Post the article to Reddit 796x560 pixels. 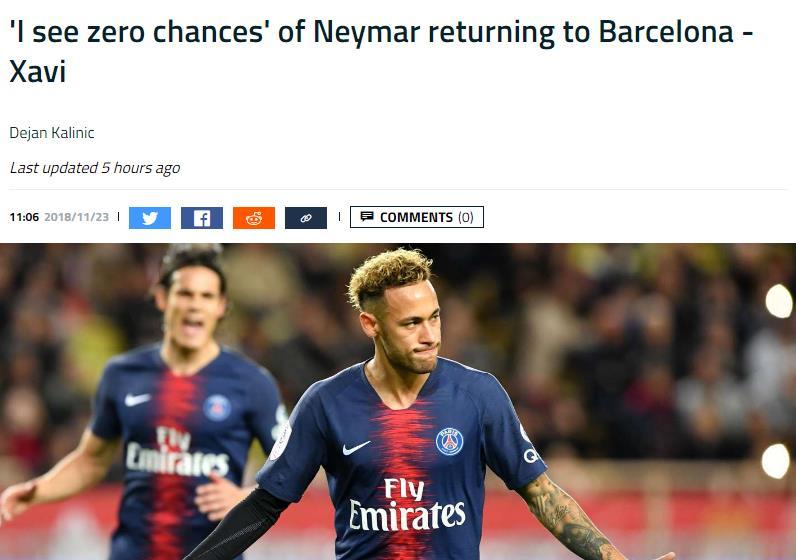click(254, 218)
